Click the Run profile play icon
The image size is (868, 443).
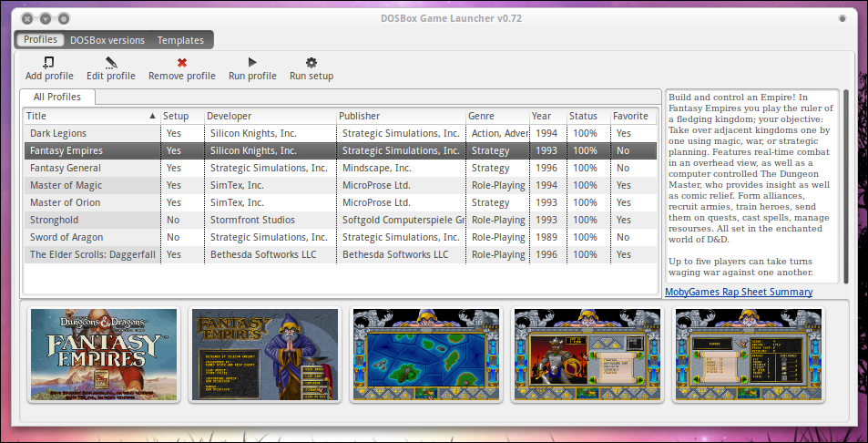[x=252, y=63]
